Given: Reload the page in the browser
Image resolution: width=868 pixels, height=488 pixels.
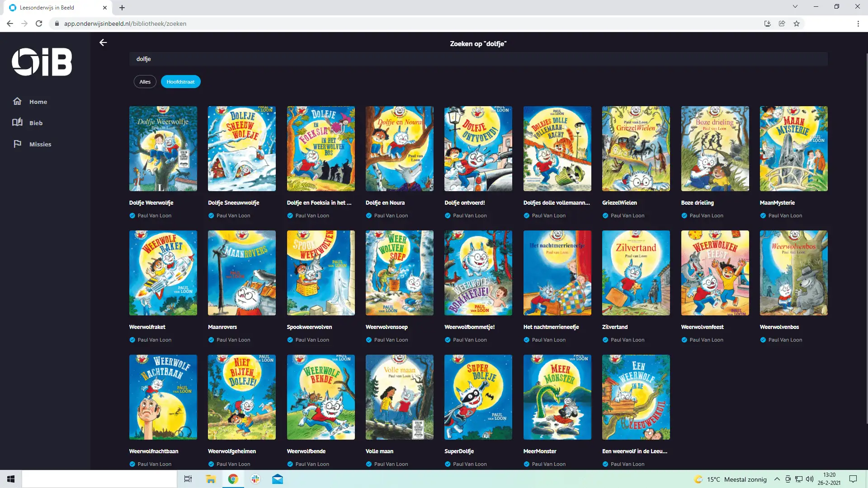Looking at the screenshot, I should 39,23.
